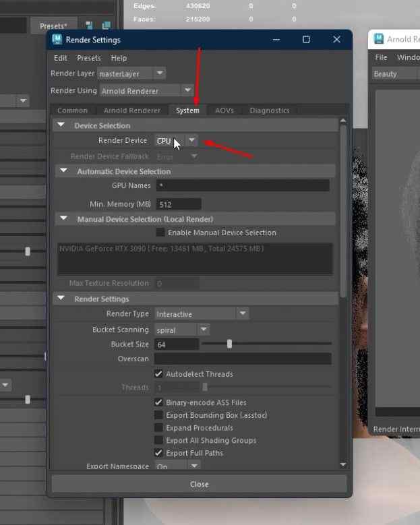The height and width of the screenshot is (525, 420).
Task: Open the Beauty AOV dropdown in Arnold RenderView
Action: [396, 73]
